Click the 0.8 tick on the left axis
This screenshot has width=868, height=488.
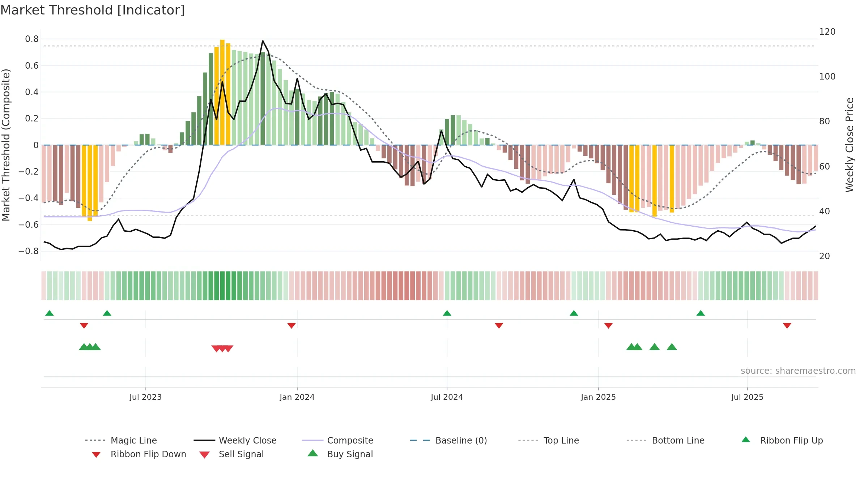tap(32, 39)
